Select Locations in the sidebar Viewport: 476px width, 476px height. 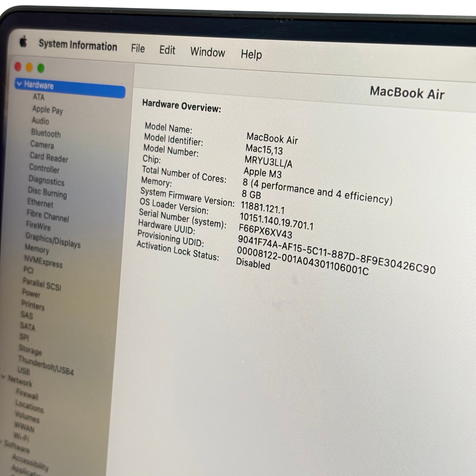pos(29,406)
